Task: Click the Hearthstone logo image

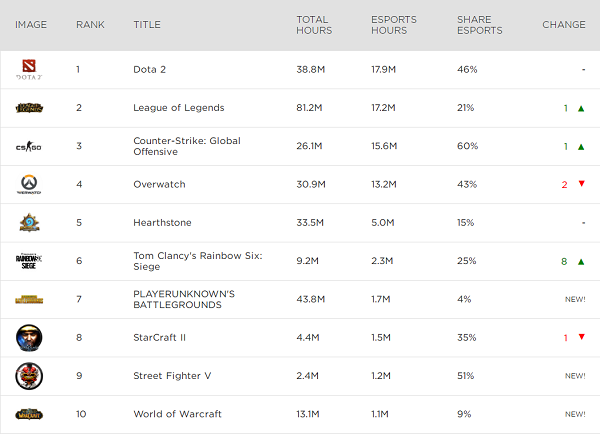Action: pos(29,223)
